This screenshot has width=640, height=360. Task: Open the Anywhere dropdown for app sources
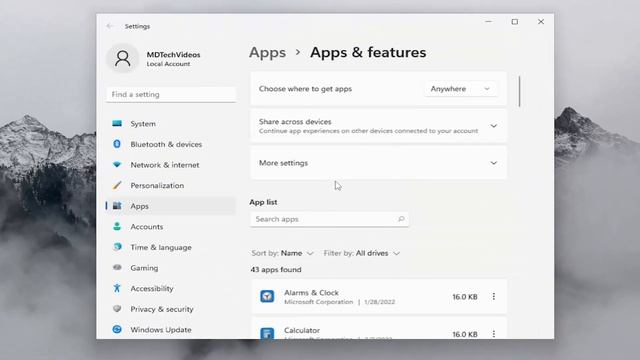[460, 89]
